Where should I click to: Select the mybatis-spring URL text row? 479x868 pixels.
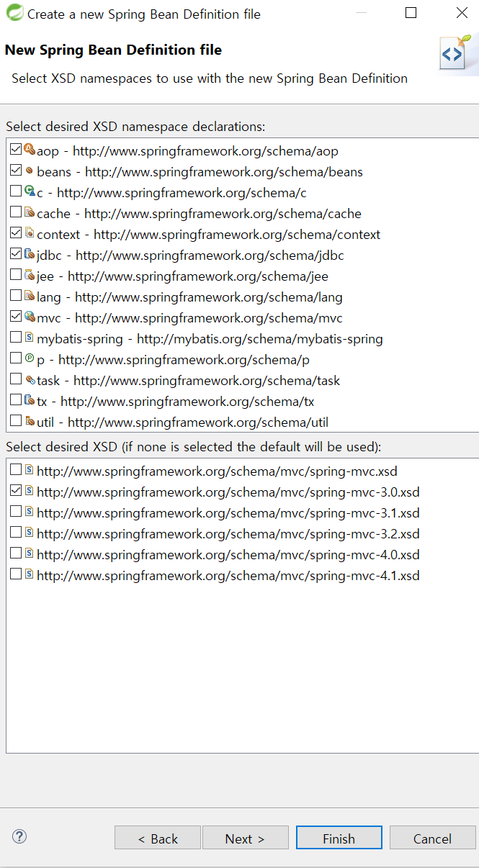point(210,339)
